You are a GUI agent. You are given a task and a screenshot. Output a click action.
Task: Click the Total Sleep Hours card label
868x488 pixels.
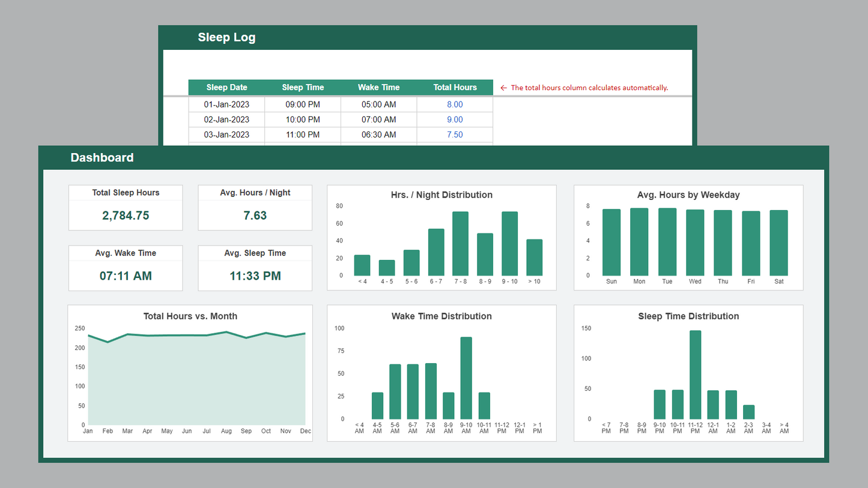(126, 193)
